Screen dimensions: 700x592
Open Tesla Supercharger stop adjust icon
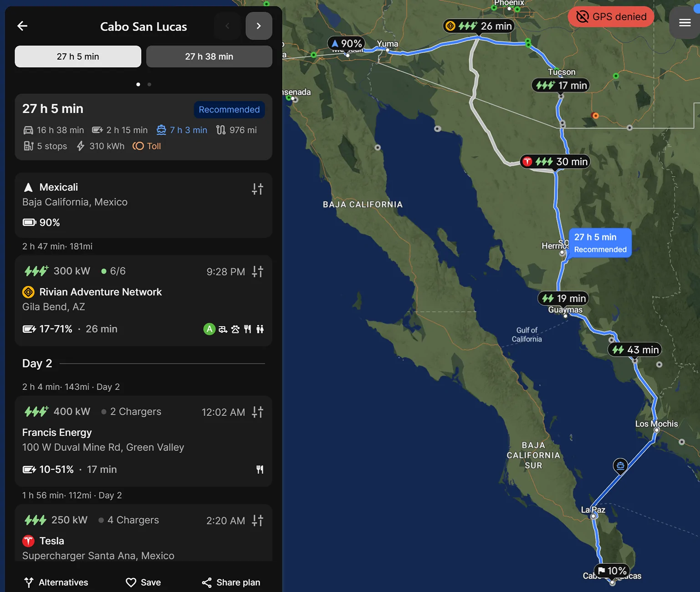click(x=257, y=521)
